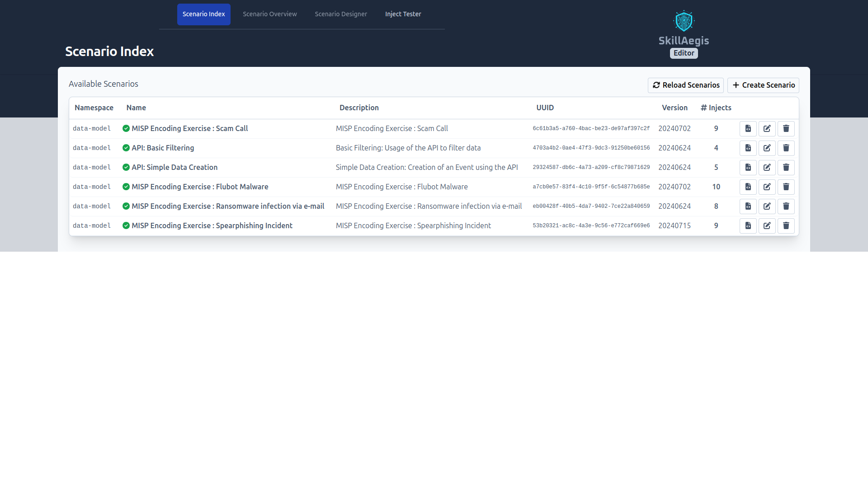Click the delete icon for Ransomware infection scenario
This screenshot has height=488, width=868.
786,206
